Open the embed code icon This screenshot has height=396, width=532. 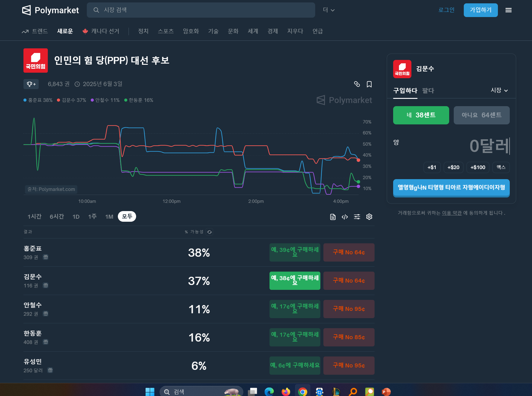click(345, 217)
